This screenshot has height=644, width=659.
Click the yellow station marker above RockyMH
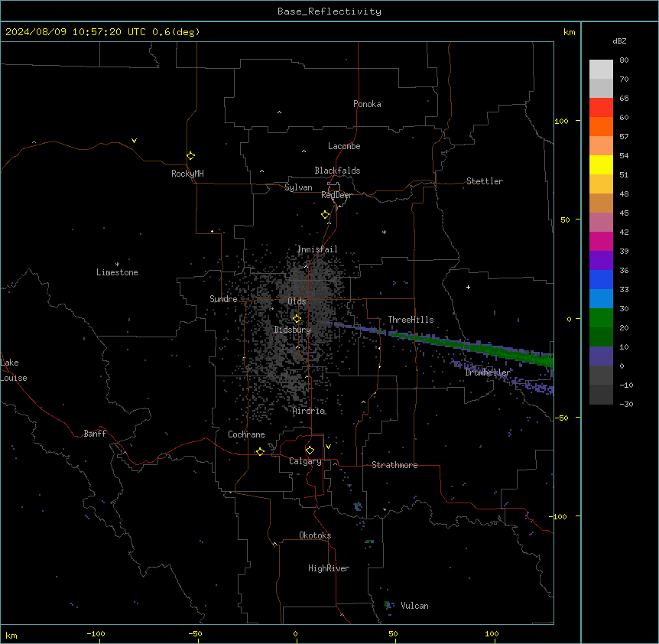(x=191, y=156)
